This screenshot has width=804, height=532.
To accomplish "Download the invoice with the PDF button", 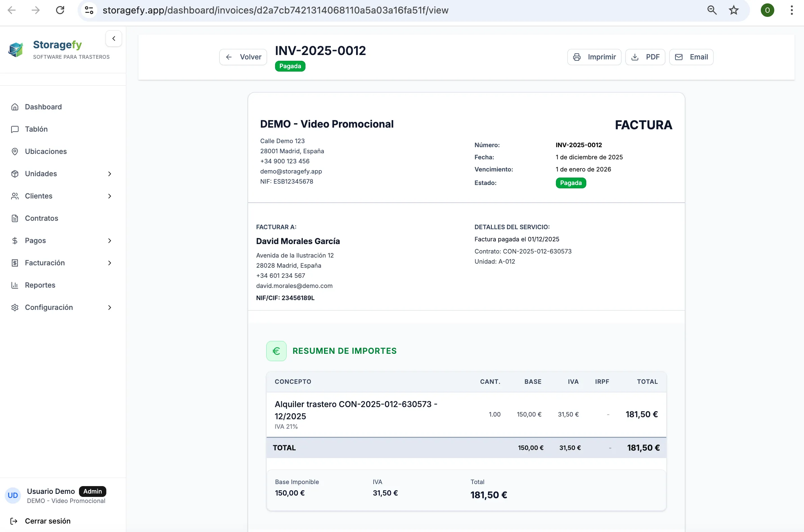I will click(x=645, y=57).
